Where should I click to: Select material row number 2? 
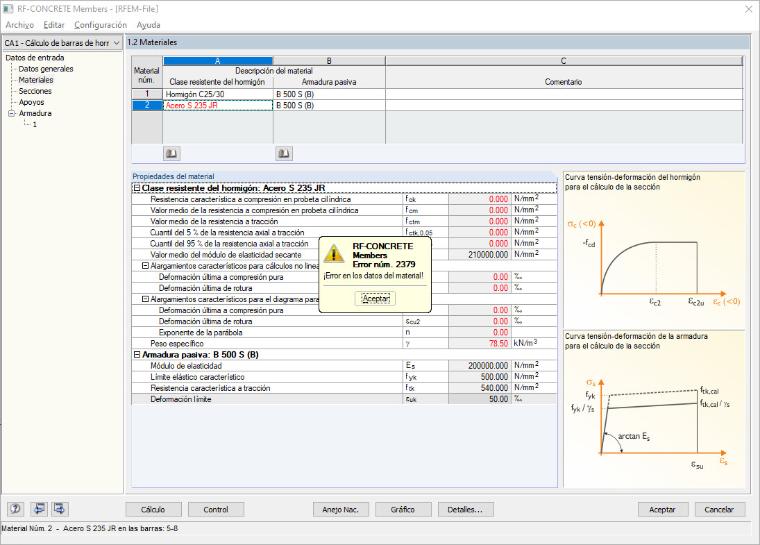point(147,105)
